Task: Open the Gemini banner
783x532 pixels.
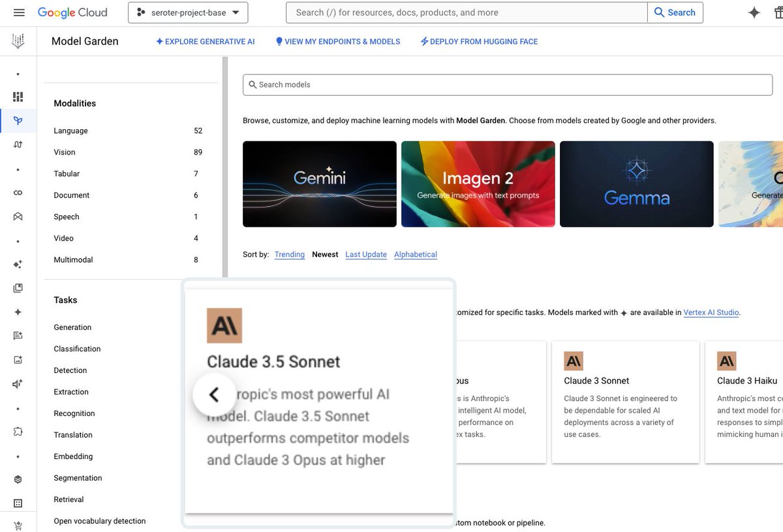Action: tap(320, 184)
